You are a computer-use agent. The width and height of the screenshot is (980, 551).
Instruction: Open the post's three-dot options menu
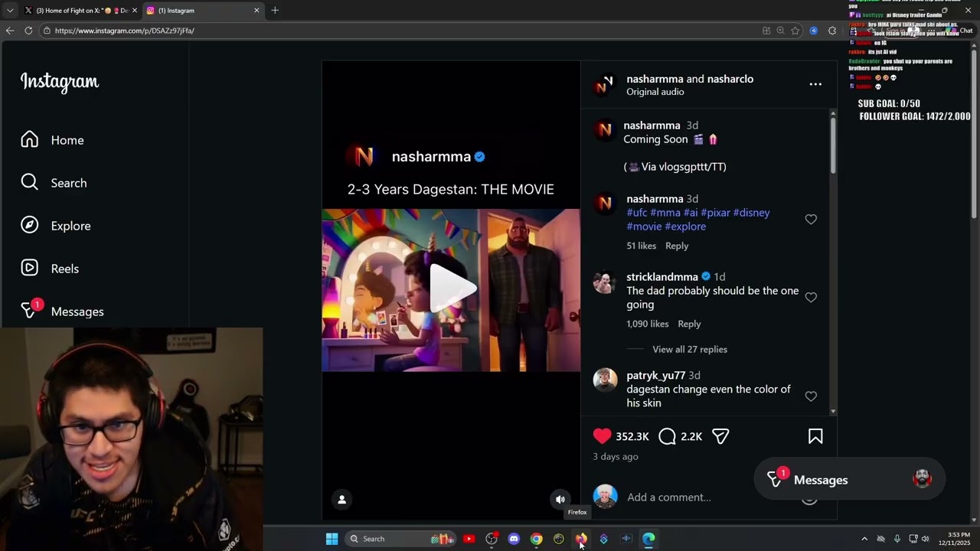point(815,84)
